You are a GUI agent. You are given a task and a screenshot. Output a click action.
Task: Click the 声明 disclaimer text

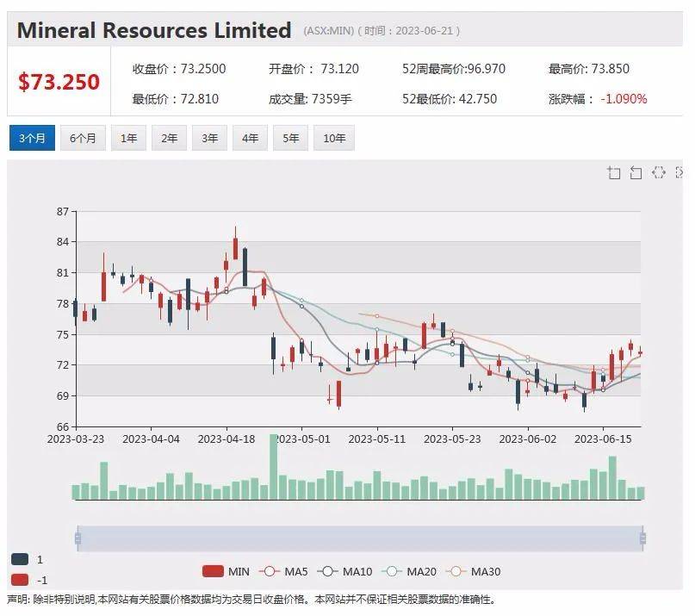tap(251, 600)
